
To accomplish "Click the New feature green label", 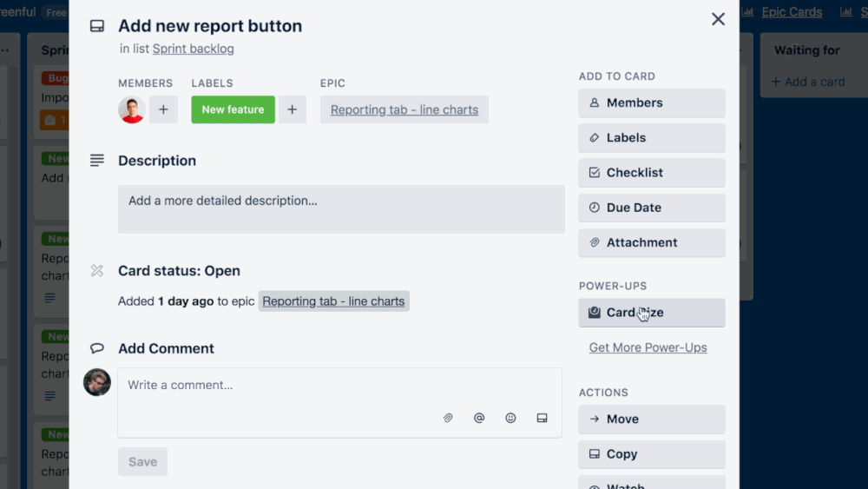I will pos(233,109).
